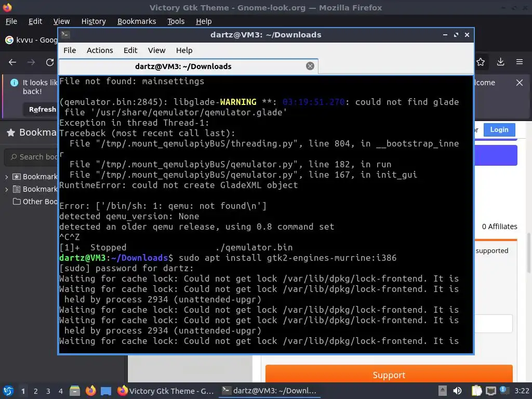The image size is (532, 399).
Task: Bookmark this page with star icon
Action: [481, 62]
